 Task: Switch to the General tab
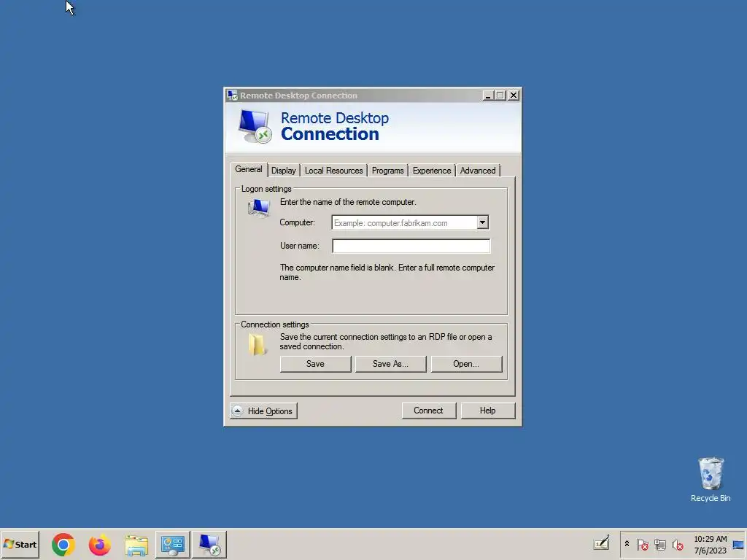(x=248, y=169)
